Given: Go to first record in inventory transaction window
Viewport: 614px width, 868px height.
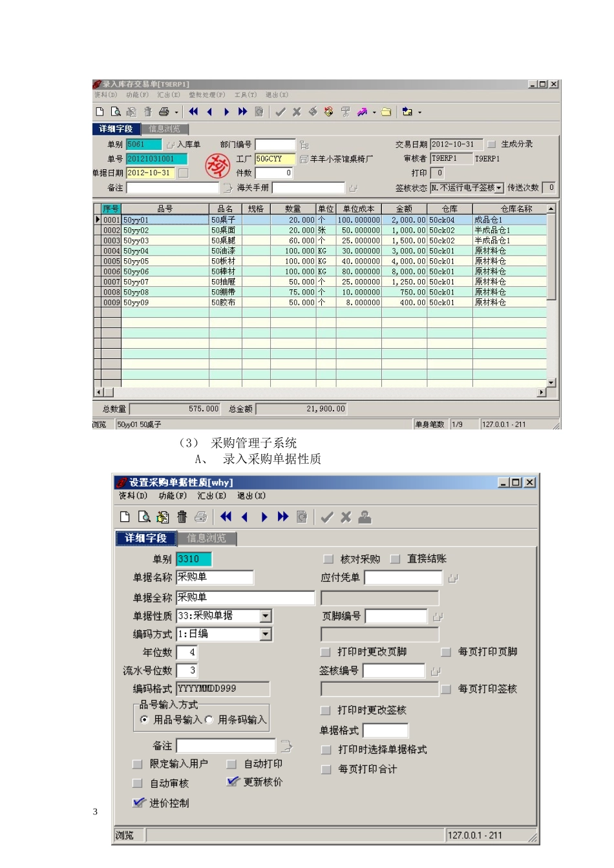Looking at the screenshot, I should 193,112.
